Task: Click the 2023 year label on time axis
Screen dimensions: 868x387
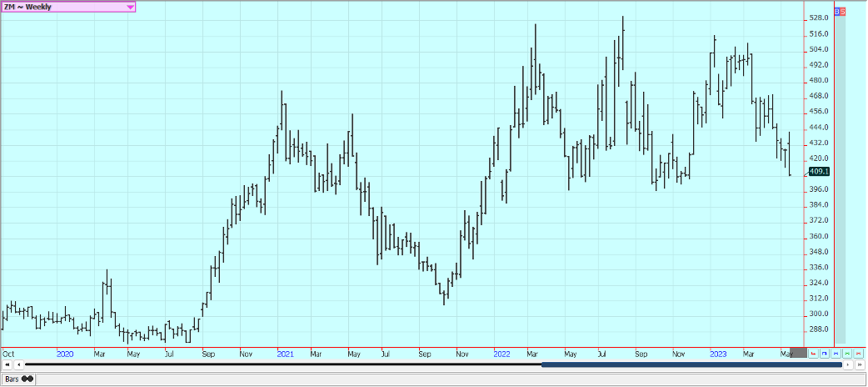Action: point(718,353)
